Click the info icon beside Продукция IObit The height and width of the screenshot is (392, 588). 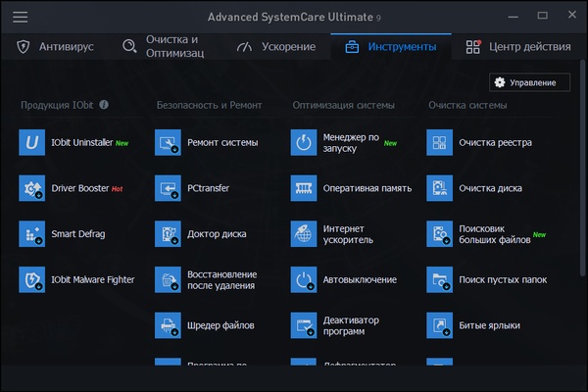[x=104, y=105]
